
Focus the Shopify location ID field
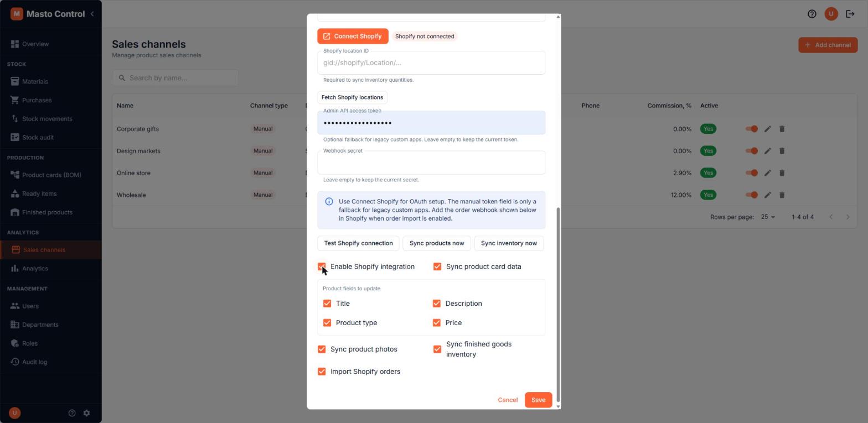pyautogui.click(x=431, y=62)
